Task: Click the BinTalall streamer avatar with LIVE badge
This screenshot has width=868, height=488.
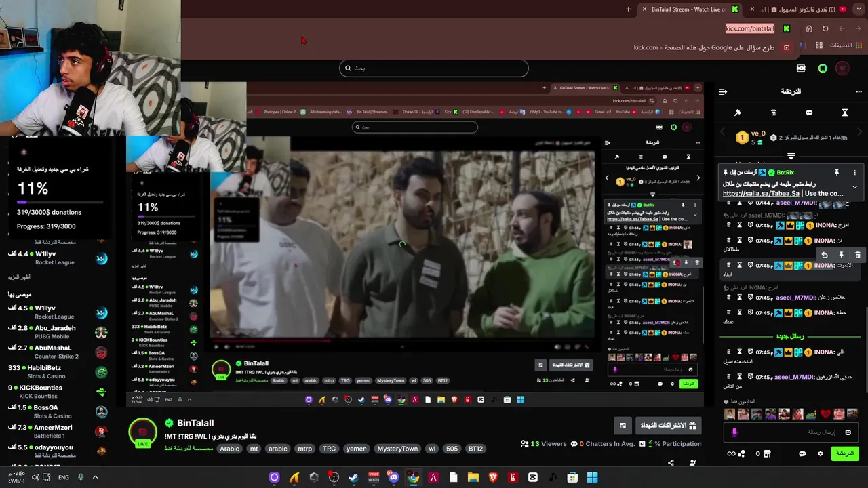Action: tap(142, 433)
